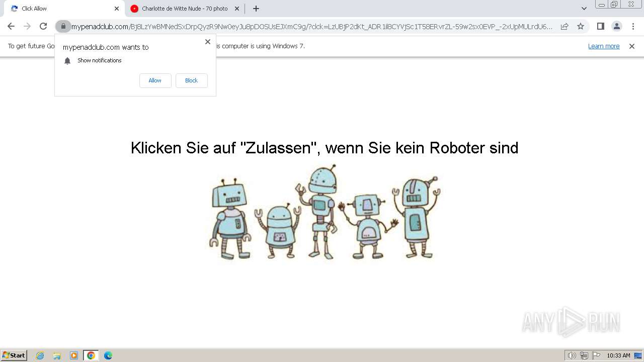Click the 'Show notifications' bell icon
This screenshot has height=362, width=644.
click(67, 61)
